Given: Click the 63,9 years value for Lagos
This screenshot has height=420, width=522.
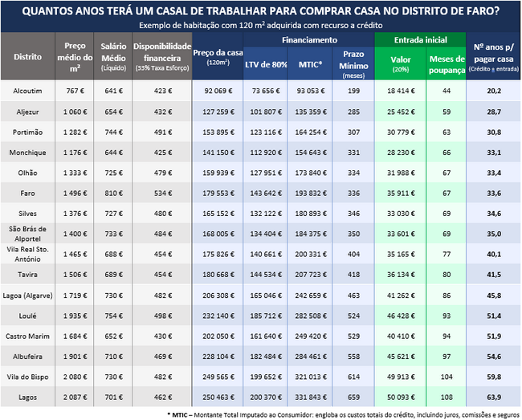Looking at the screenshot, I should (493, 396).
